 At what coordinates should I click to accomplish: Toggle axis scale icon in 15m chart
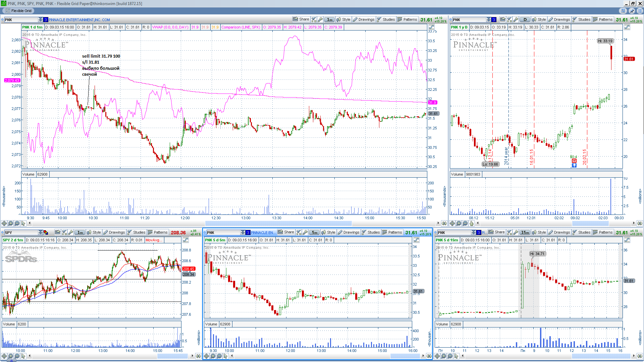627,240
